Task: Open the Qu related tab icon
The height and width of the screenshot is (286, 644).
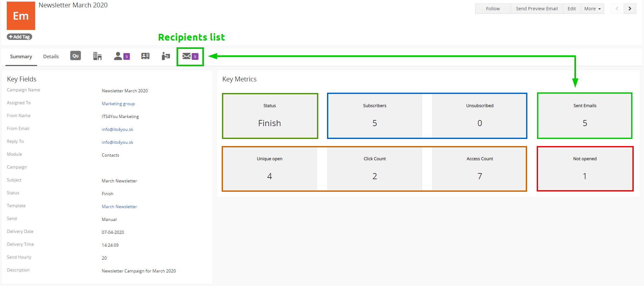Action: (x=75, y=56)
